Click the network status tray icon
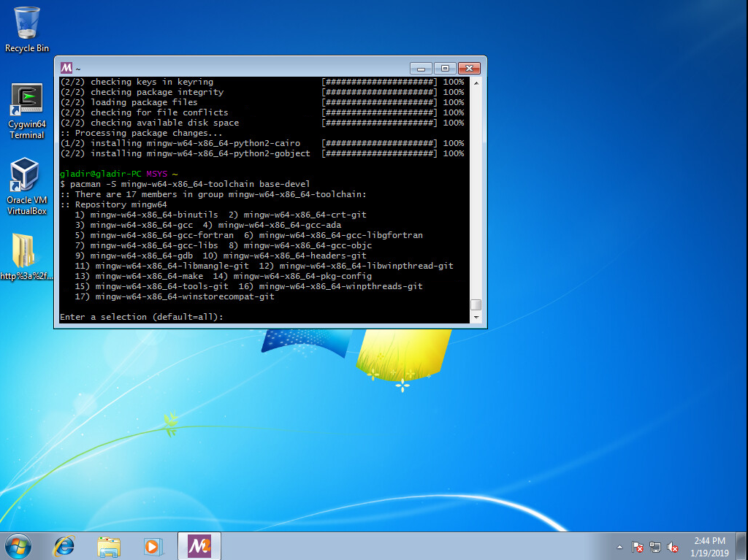Viewport: 748px width, 560px height. (x=655, y=547)
